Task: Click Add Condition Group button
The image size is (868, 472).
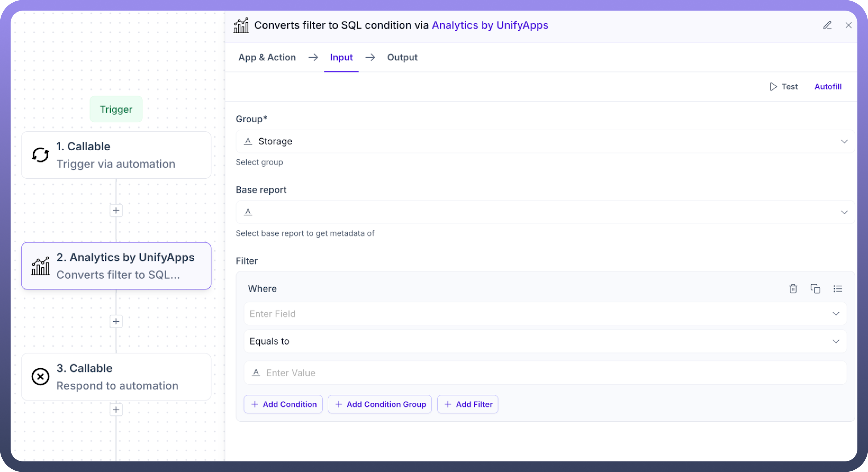Action: point(380,404)
